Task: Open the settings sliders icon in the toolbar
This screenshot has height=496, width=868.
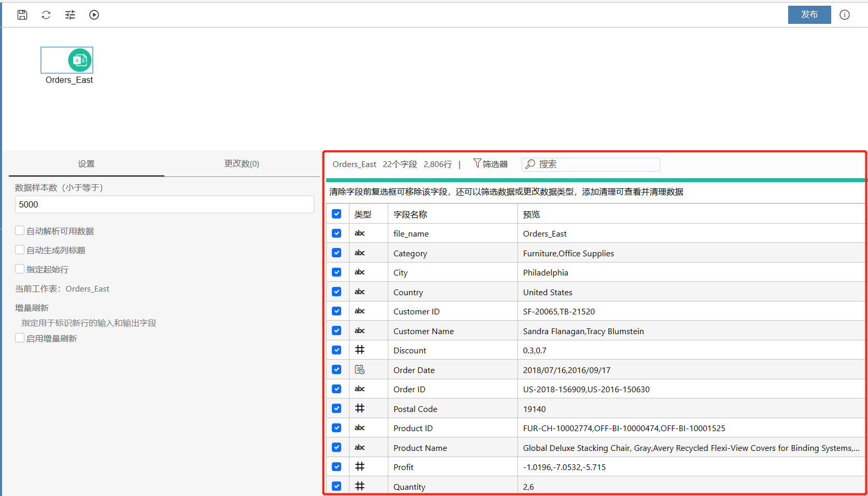Action: pyautogui.click(x=70, y=15)
